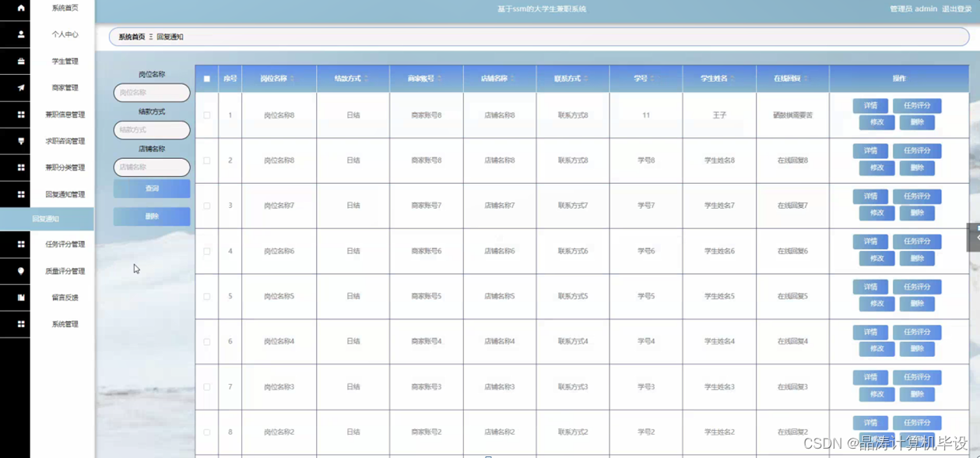Click the paper plane icon for 商家管理
The width and height of the screenshot is (980, 458).
click(x=21, y=87)
